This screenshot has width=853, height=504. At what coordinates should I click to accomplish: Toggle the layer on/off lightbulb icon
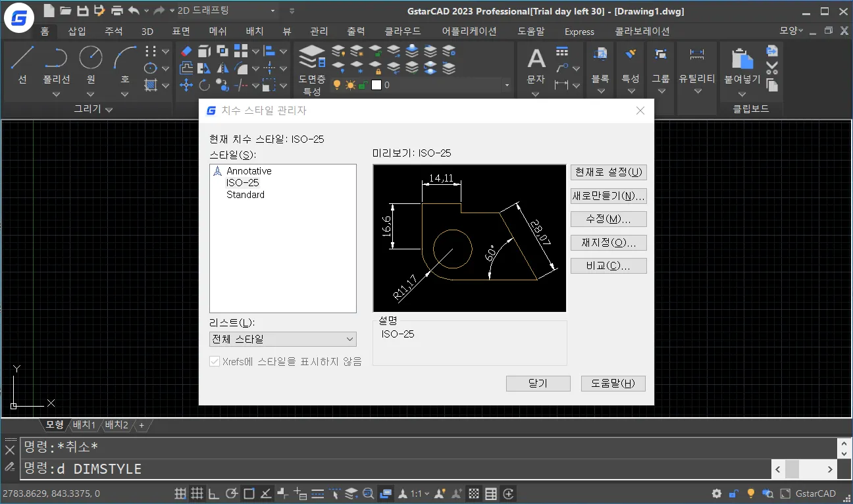(x=337, y=85)
